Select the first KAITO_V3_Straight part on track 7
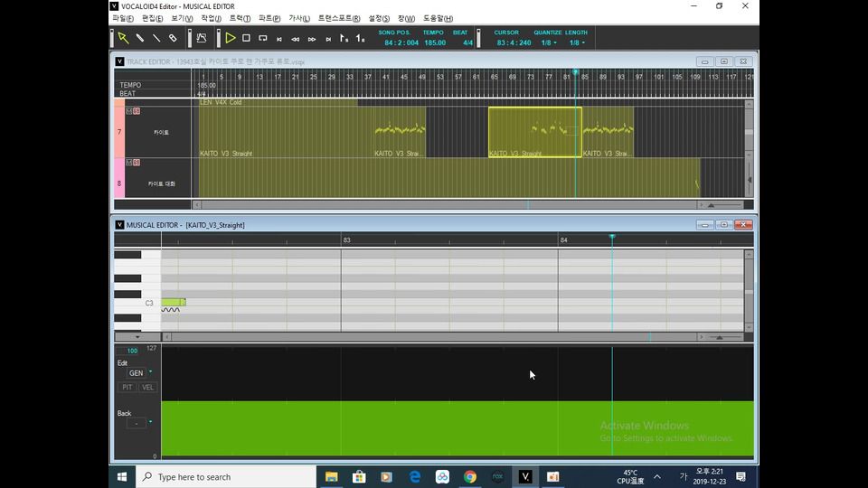The image size is (868, 488). click(x=287, y=132)
